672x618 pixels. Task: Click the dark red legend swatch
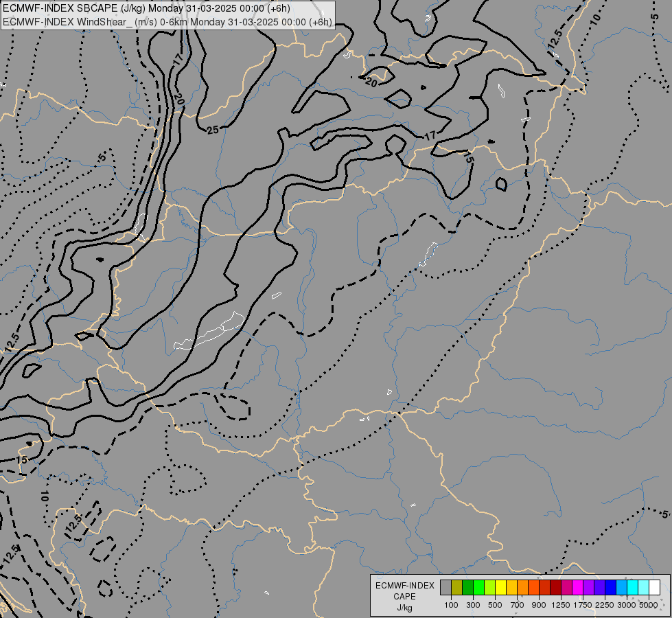[x=556, y=588]
